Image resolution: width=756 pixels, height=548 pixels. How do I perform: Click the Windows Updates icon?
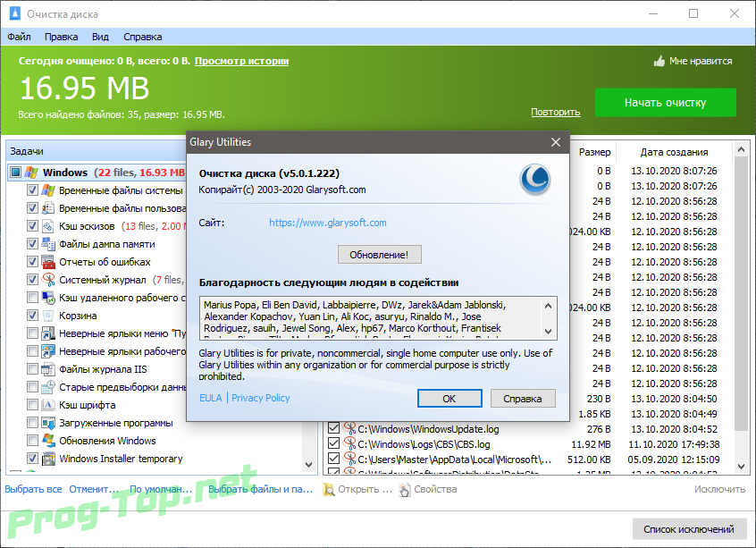tap(48, 441)
